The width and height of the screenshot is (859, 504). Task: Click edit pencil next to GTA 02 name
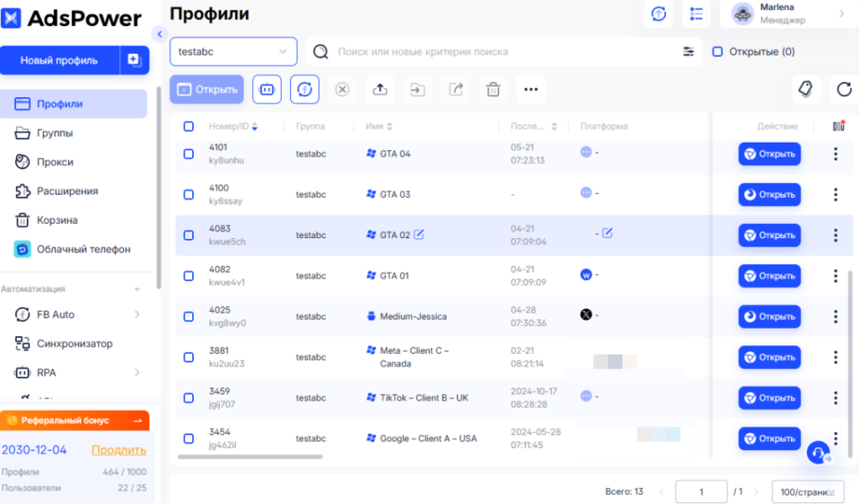pos(419,235)
